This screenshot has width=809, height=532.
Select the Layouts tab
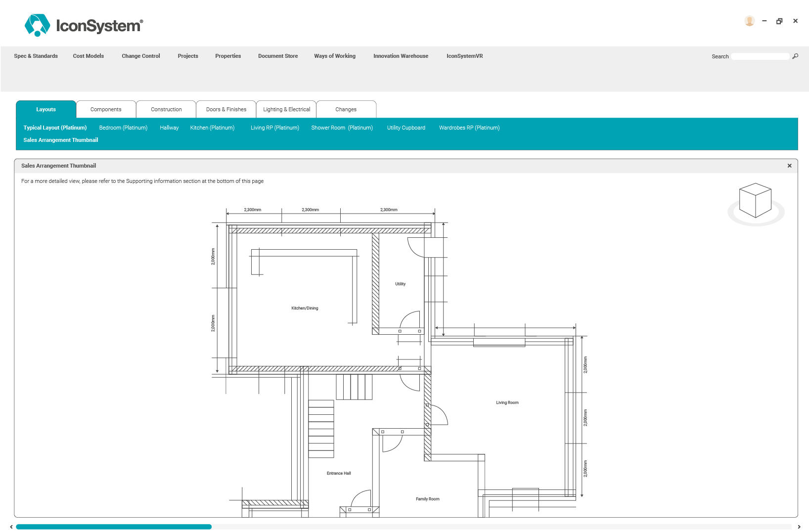(46, 109)
